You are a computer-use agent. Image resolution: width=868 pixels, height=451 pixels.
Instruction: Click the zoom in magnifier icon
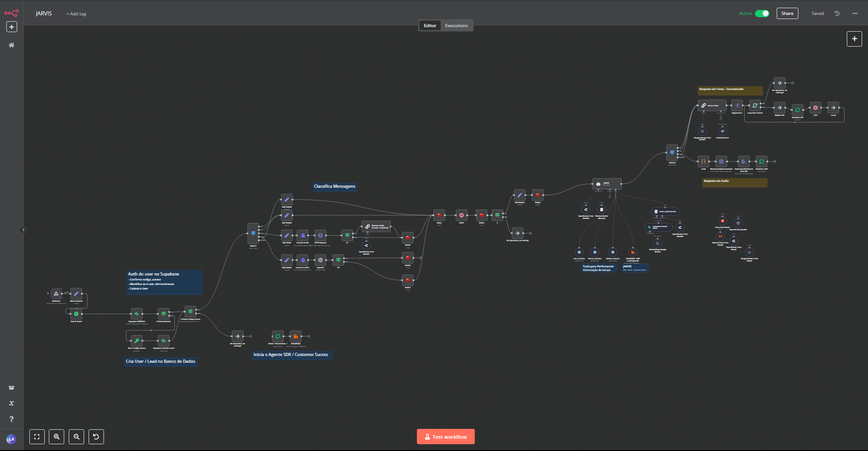point(57,437)
